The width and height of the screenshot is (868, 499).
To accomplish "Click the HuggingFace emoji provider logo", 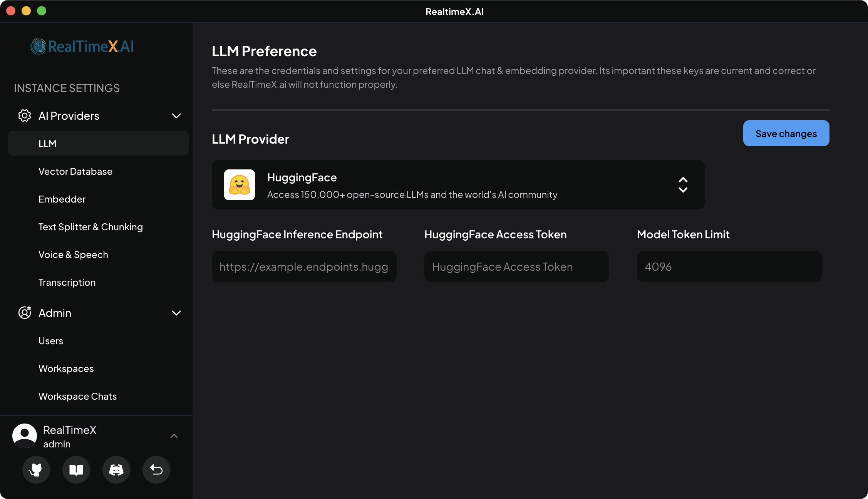I will (239, 185).
